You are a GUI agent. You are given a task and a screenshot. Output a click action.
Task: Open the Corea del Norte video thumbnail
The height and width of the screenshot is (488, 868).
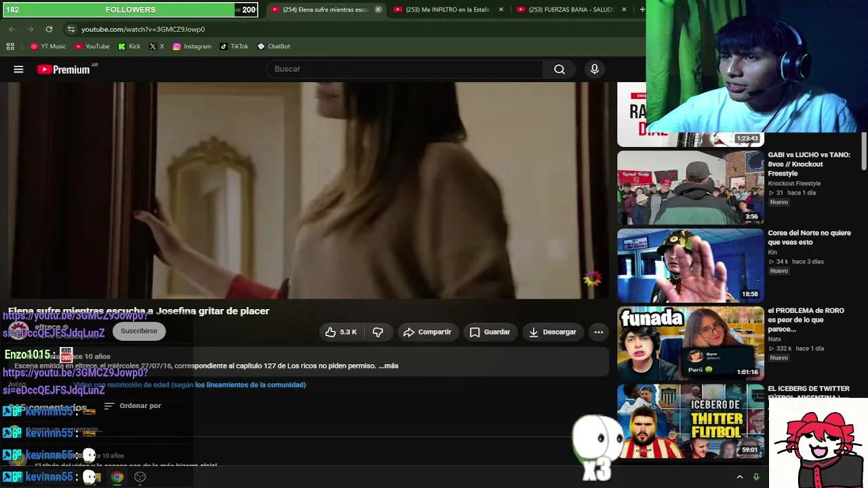tap(690, 266)
